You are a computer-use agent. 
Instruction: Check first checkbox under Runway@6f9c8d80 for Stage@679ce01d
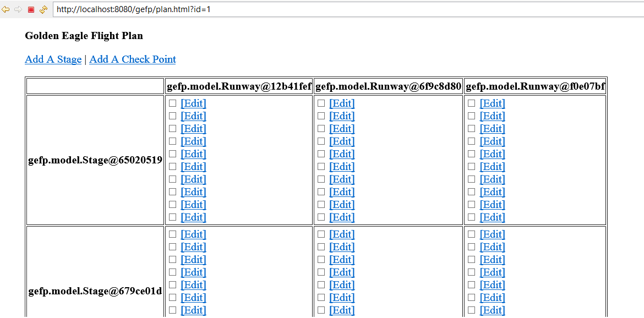pos(321,234)
